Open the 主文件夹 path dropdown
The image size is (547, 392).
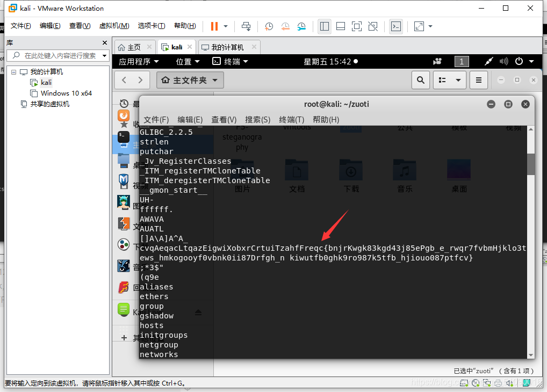pyautogui.click(x=190, y=80)
